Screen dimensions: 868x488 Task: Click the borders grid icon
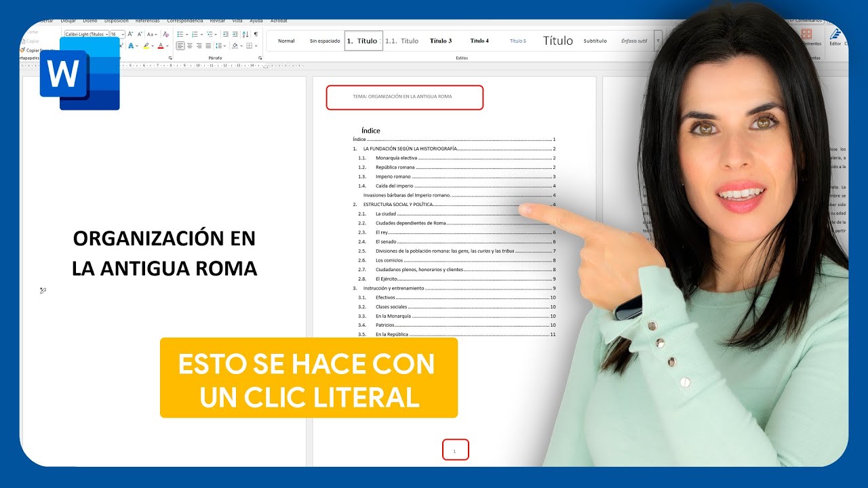(250, 45)
